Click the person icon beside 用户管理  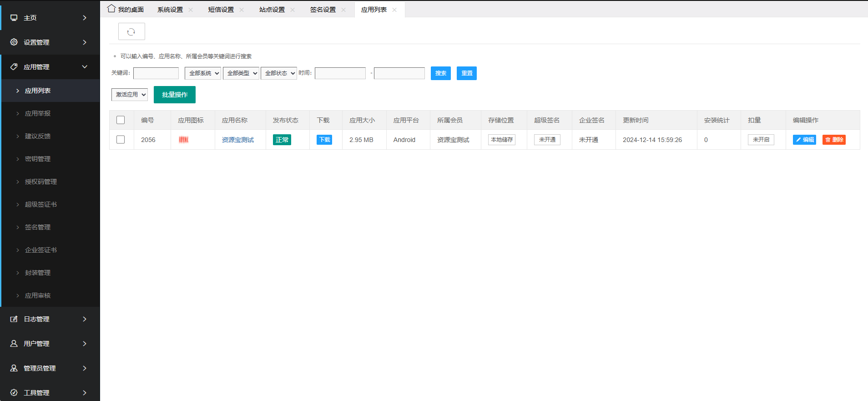(x=14, y=344)
